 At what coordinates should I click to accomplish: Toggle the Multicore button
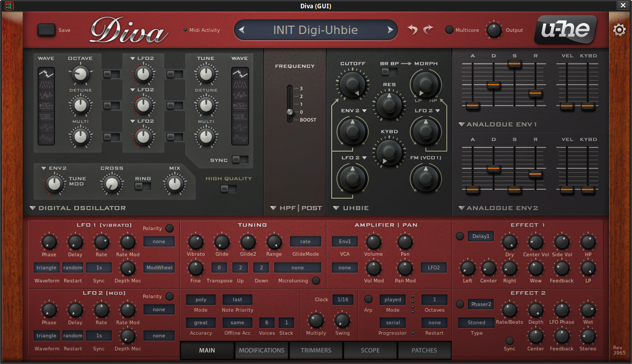tap(449, 30)
